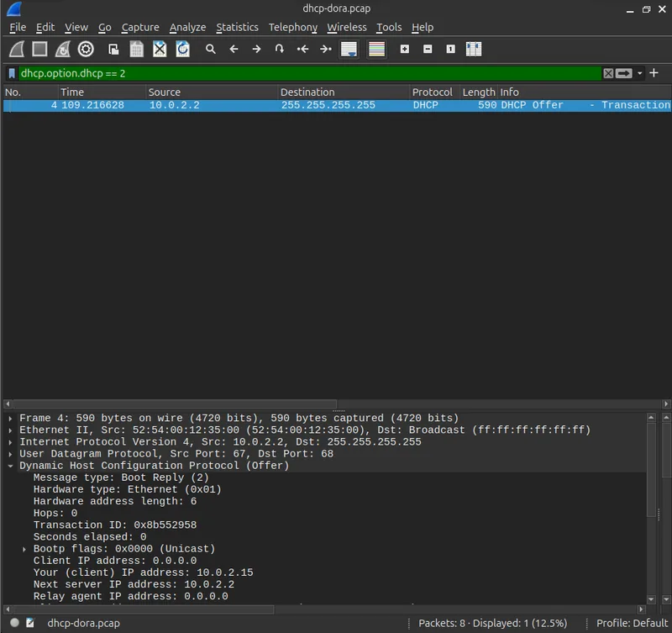The image size is (672, 633).
Task: Sort by the Protocol column header
Action: [434, 92]
